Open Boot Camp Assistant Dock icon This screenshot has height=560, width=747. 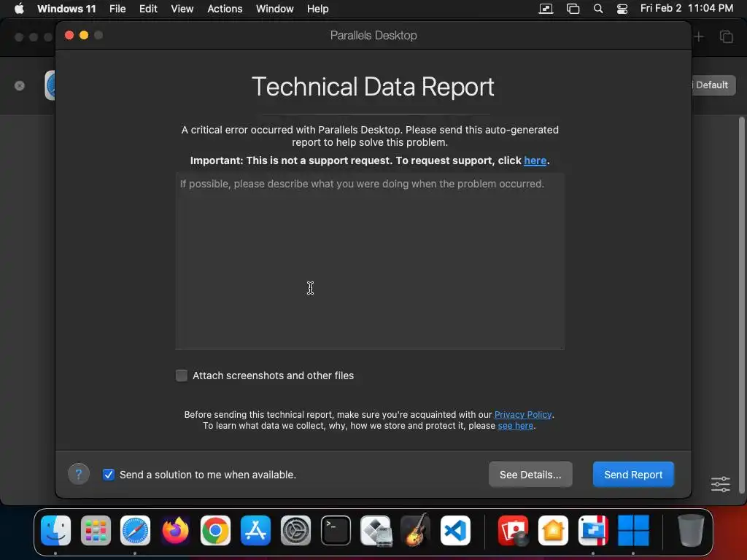376,531
